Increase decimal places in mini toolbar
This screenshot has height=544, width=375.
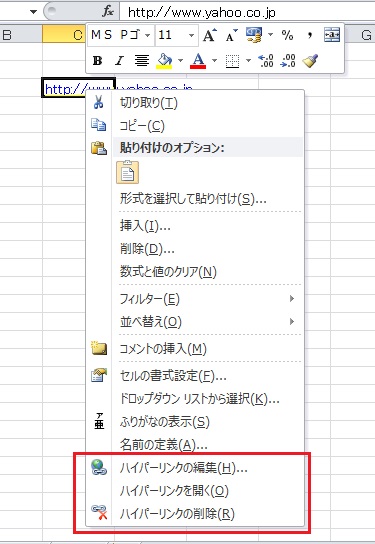(266, 61)
